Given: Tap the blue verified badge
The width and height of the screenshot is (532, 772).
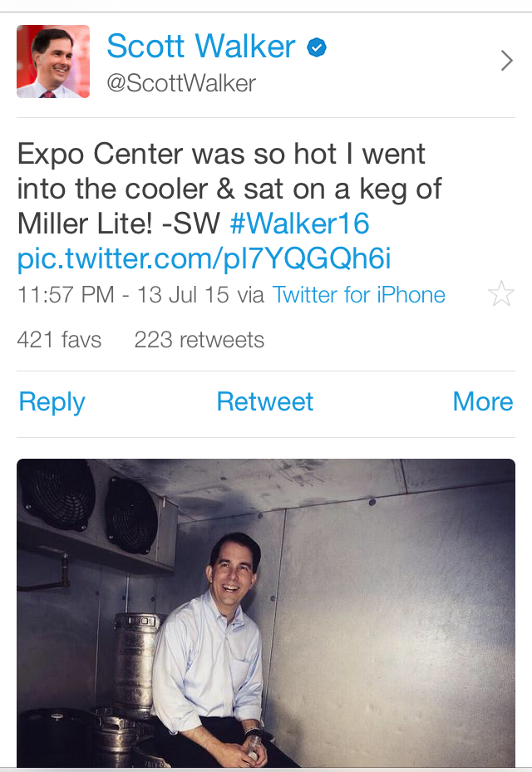Looking at the screenshot, I should tap(317, 48).
